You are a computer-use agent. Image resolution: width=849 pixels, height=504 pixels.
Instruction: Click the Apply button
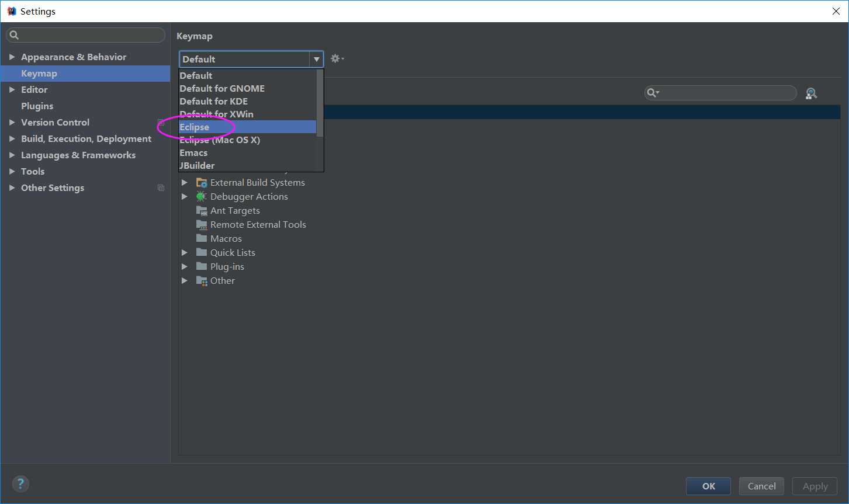point(815,486)
